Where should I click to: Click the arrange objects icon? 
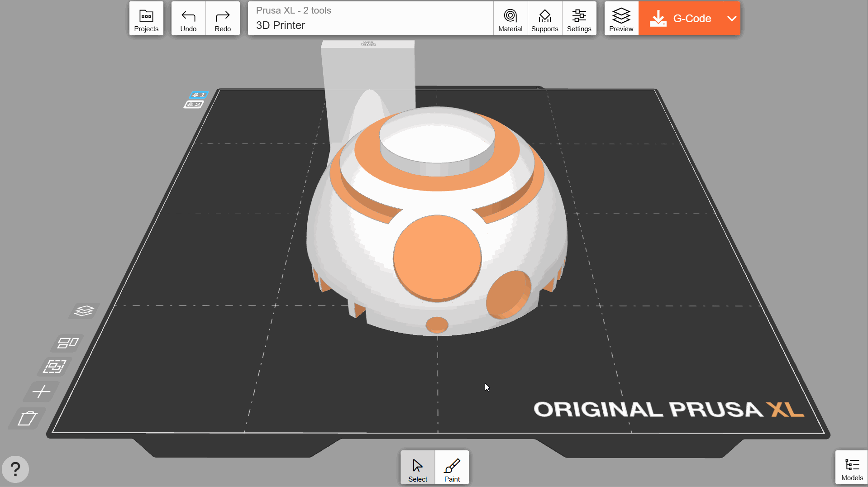(x=68, y=343)
